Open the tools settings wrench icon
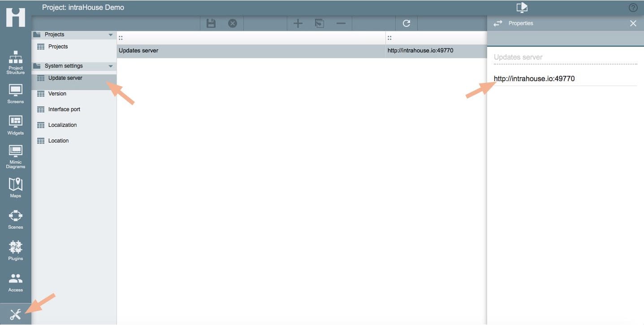644x325 pixels. point(16,315)
